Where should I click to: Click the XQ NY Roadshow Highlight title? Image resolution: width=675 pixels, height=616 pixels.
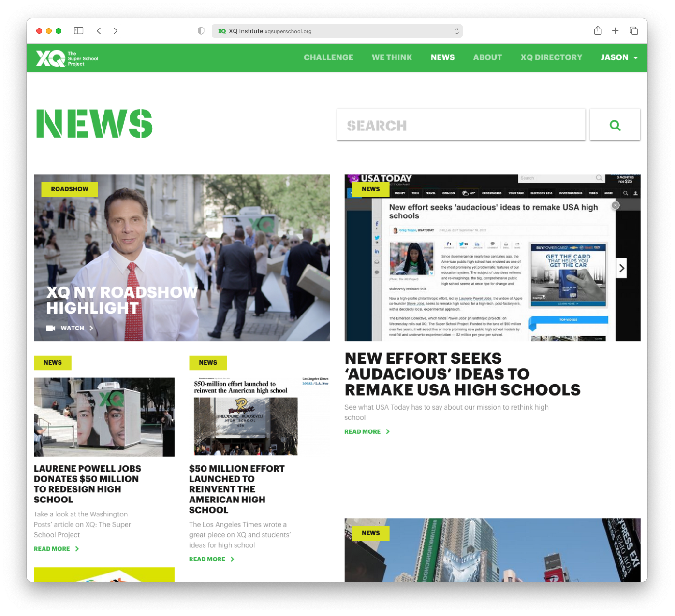[x=122, y=300]
